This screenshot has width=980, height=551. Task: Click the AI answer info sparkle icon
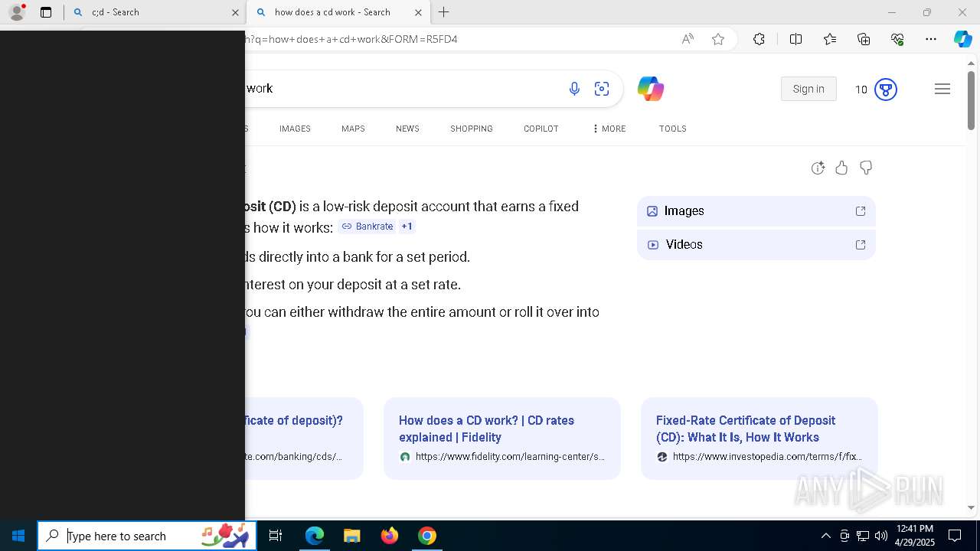click(818, 168)
